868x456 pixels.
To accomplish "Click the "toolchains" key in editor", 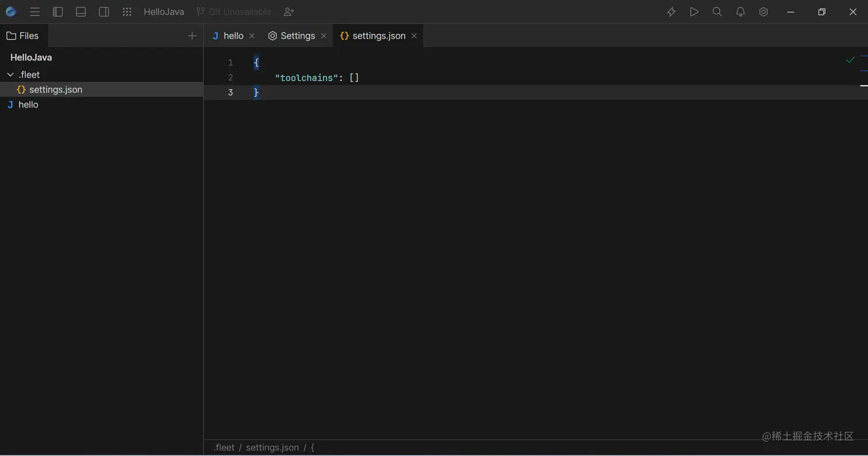I will (x=307, y=78).
